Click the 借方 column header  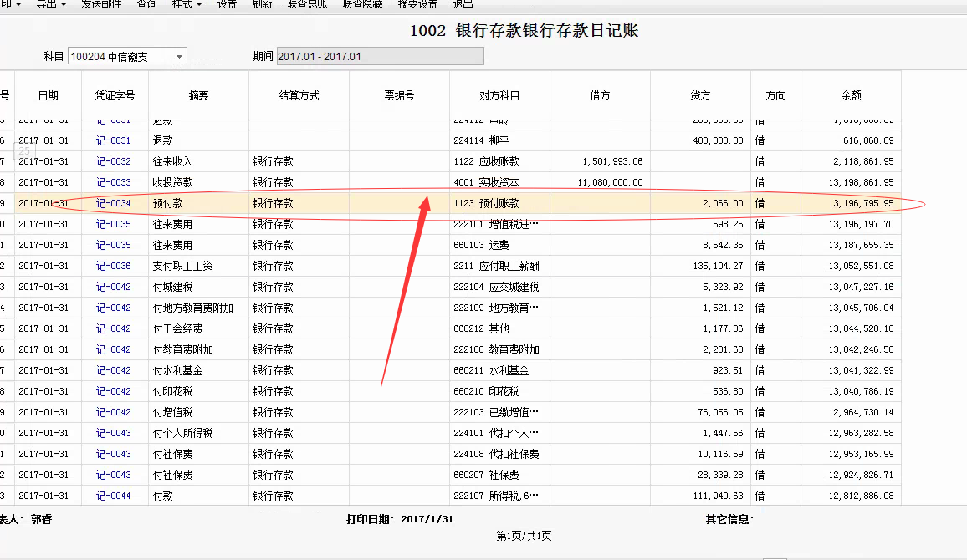point(600,95)
